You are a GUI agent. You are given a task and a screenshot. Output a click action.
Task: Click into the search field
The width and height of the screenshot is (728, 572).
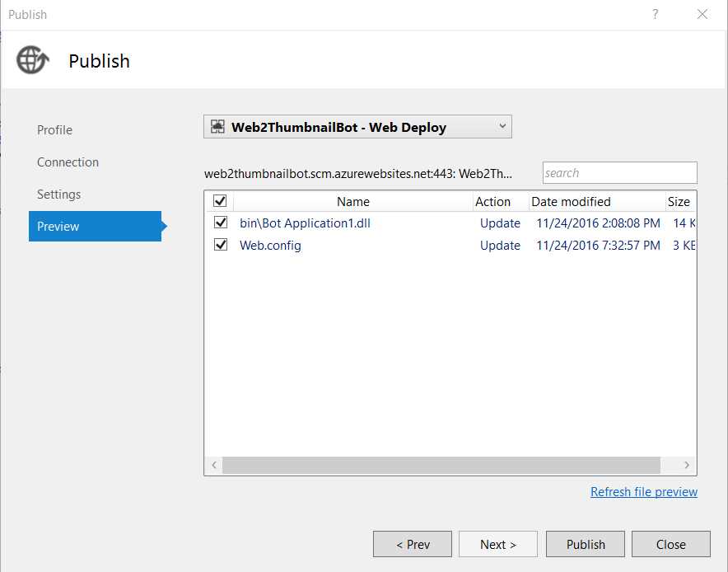point(620,173)
